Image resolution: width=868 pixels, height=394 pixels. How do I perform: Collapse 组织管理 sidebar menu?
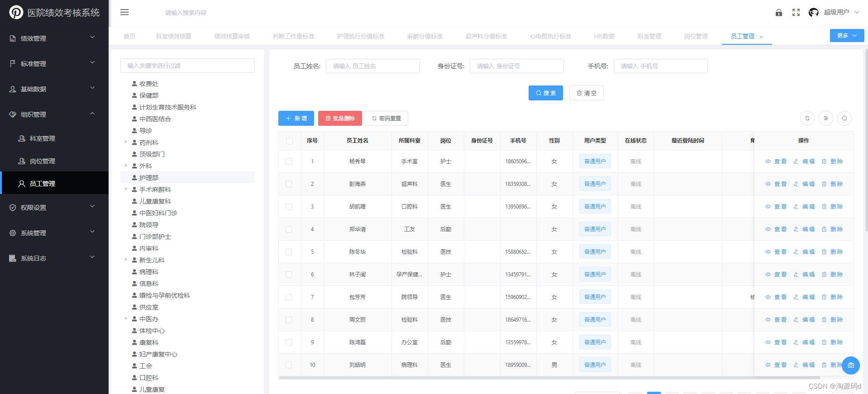point(54,114)
